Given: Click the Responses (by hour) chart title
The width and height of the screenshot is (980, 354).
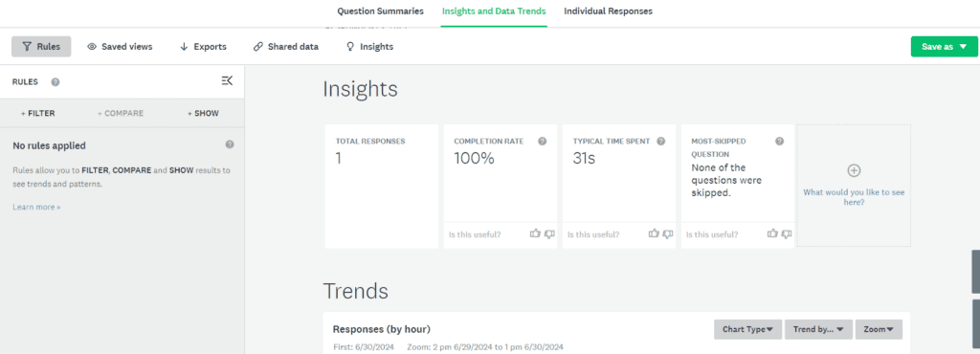Looking at the screenshot, I should click(381, 329).
